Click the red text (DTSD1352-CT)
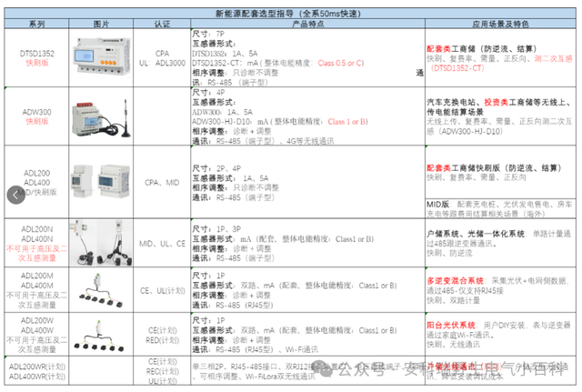 point(457,68)
